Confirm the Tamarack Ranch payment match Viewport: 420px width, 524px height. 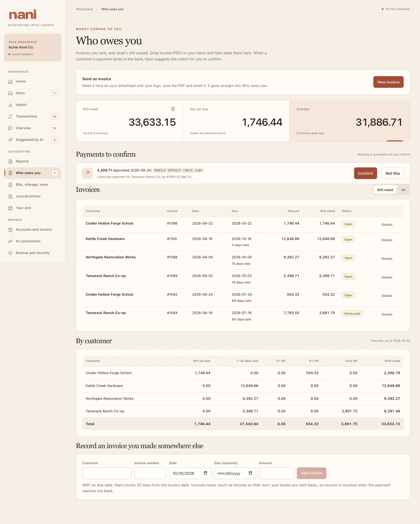[365, 173]
